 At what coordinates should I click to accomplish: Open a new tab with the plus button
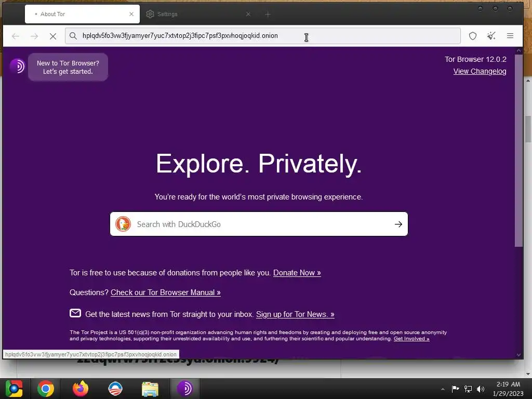tap(268, 14)
